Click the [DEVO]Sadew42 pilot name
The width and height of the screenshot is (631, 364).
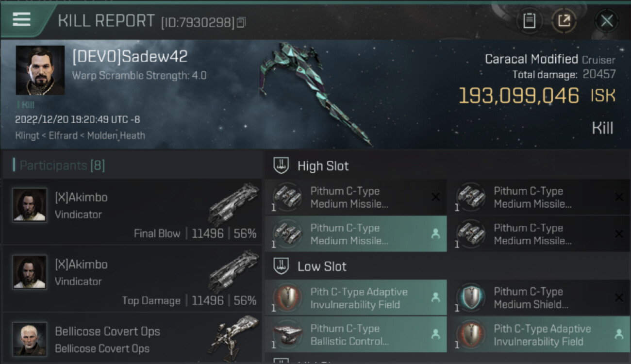click(x=130, y=57)
